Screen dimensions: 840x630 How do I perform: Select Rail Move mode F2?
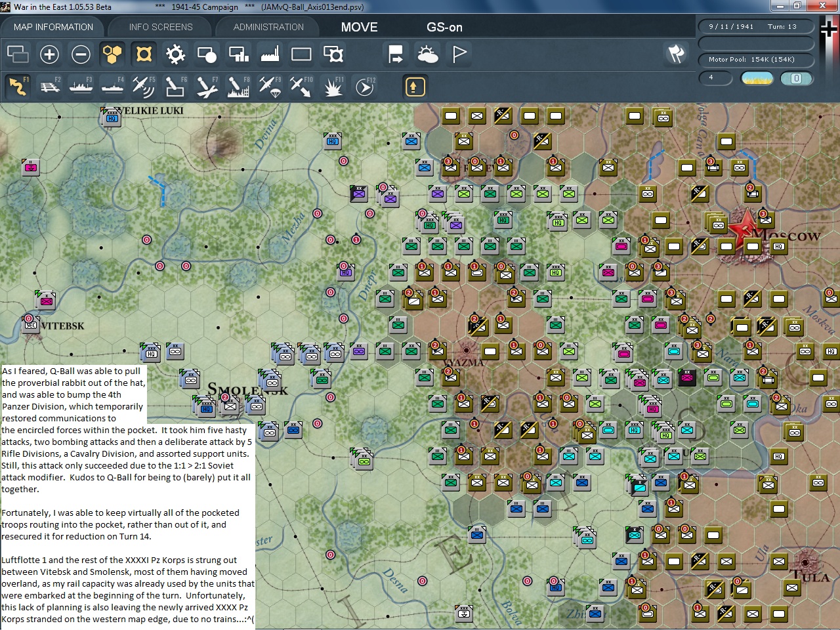pos(49,87)
